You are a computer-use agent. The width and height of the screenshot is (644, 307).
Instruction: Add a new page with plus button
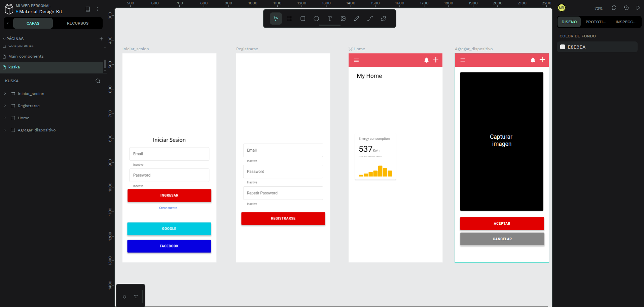click(101, 39)
